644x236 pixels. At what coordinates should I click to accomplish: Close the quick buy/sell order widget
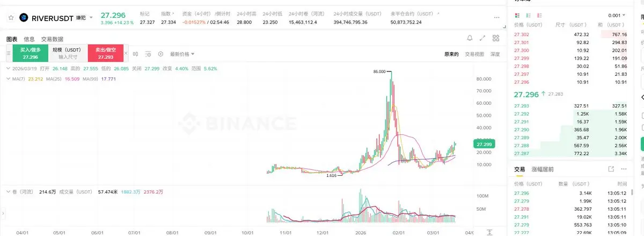point(127,54)
